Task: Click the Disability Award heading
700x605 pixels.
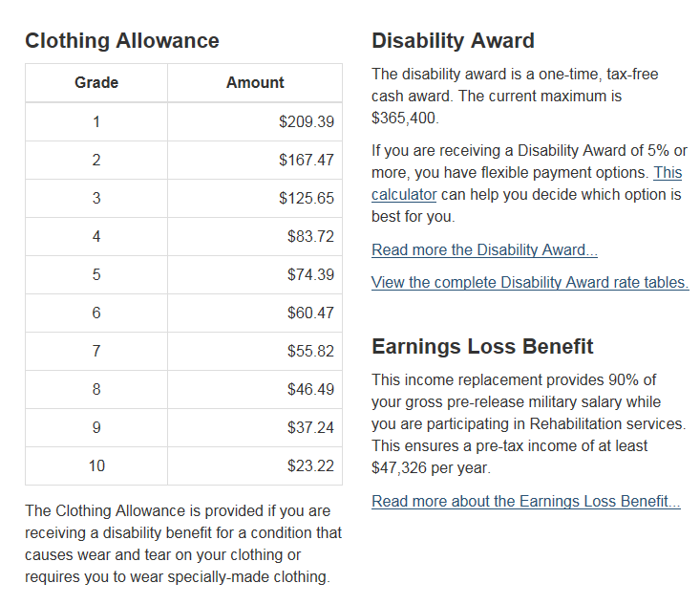Action: tap(453, 41)
